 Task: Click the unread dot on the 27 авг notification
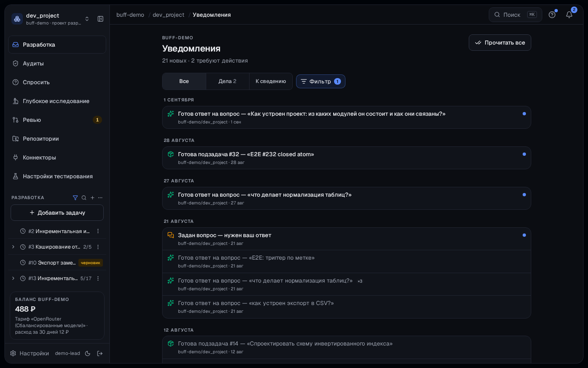[524, 195]
